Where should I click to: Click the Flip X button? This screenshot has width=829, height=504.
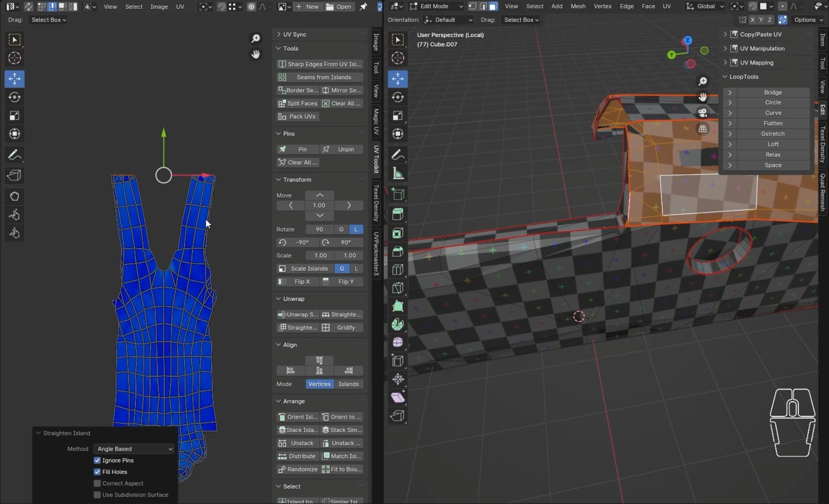(x=298, y=281)
